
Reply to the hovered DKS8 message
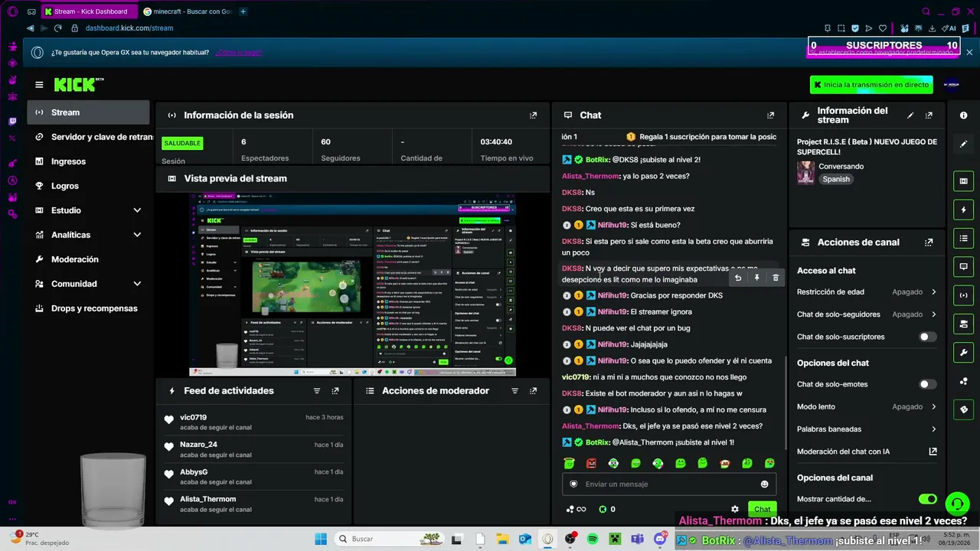(738, 278)
